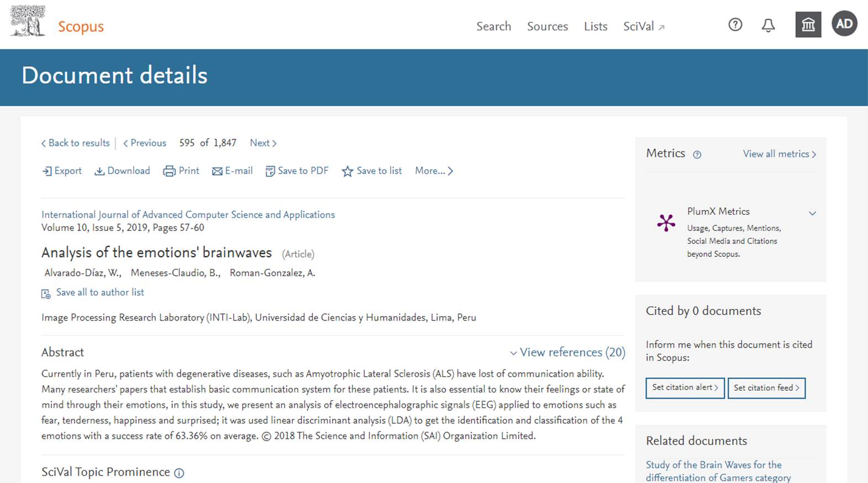This screenshot has height=483, width=868.
Task: Go to the Previous document
Action: [145, 143]
